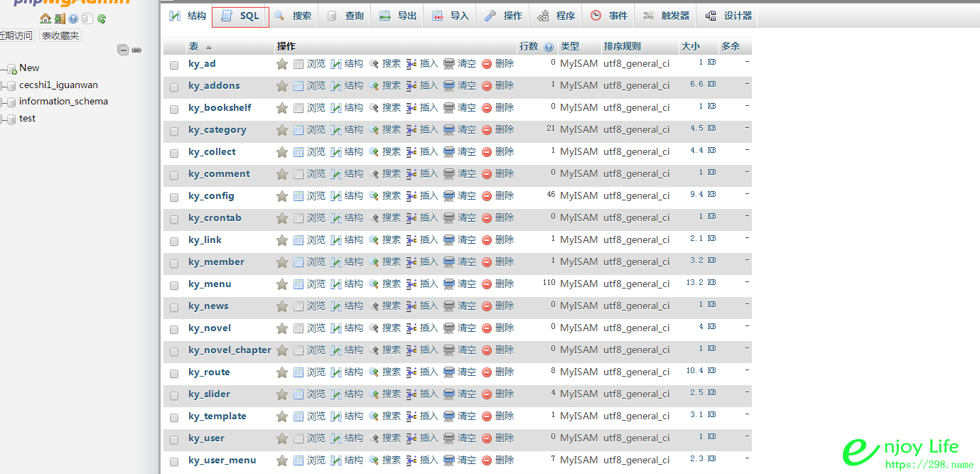Click the reload navigation panel icon

[x=102, y=18]
